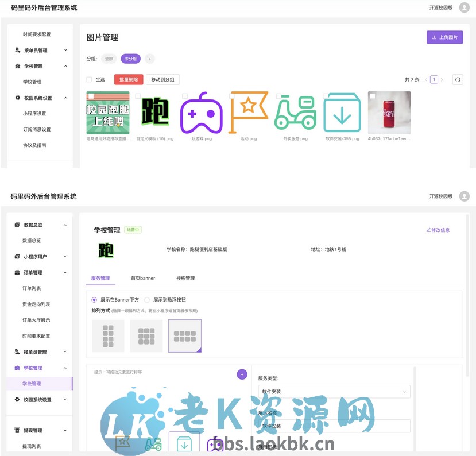The width and height of the screenshot is (476, 456).
Task: Click the refresh icon in 图片管理 toolbar
Action: pyautogui.click(x=457, y=79)
